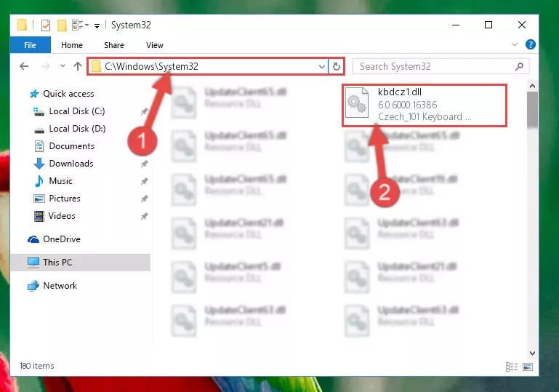Switch to the View ribbon tab

(x=155, y=45)
